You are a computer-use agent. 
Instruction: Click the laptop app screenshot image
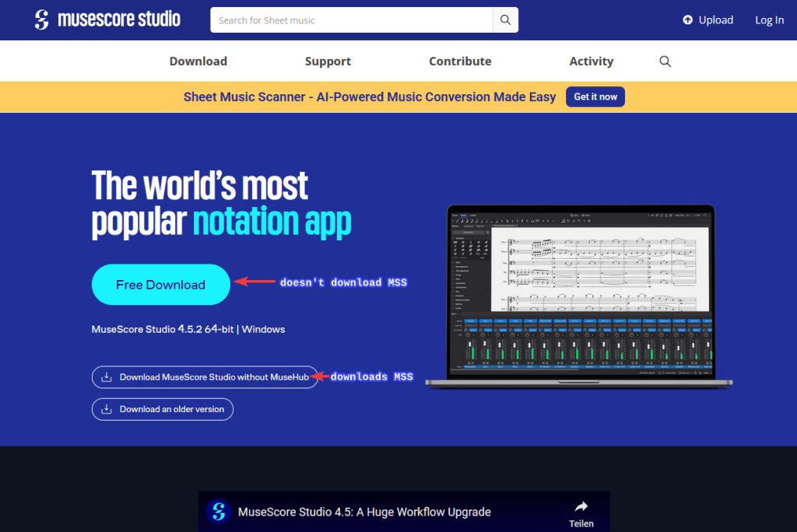(581, 296)
